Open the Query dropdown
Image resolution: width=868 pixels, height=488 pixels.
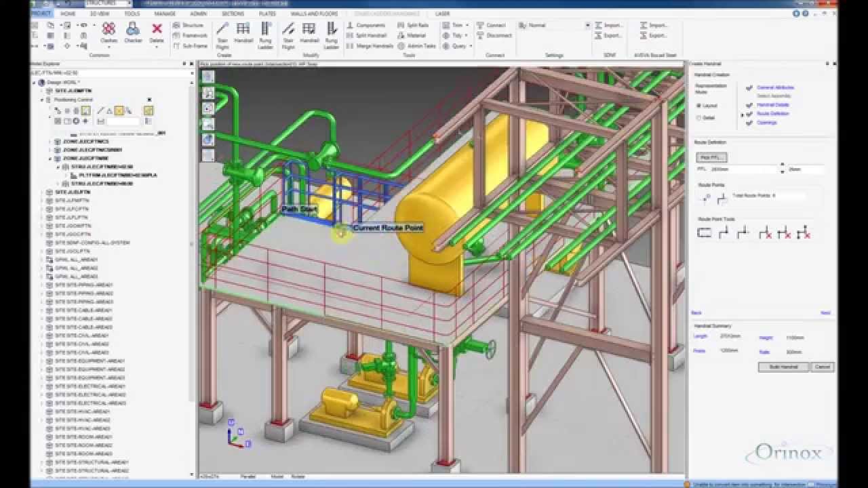458,45
